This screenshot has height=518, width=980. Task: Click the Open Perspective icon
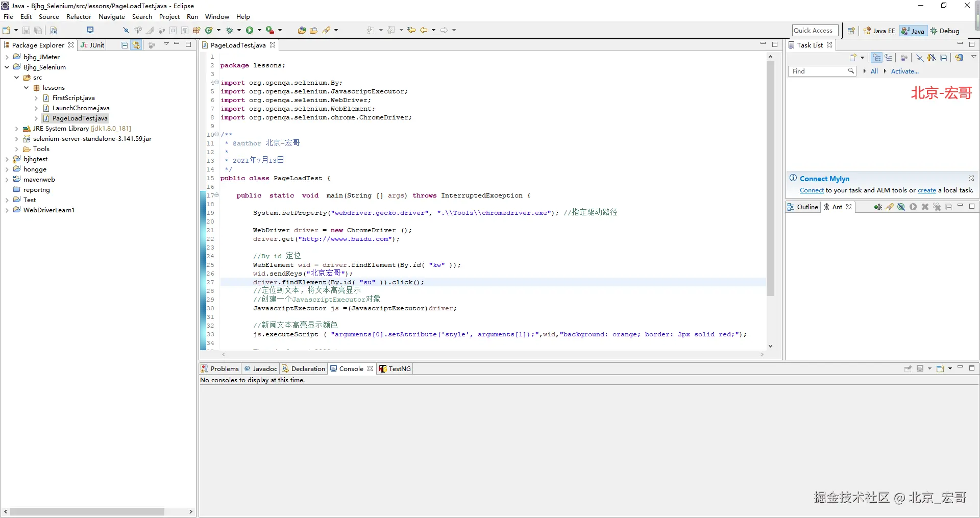coord(851,31)
